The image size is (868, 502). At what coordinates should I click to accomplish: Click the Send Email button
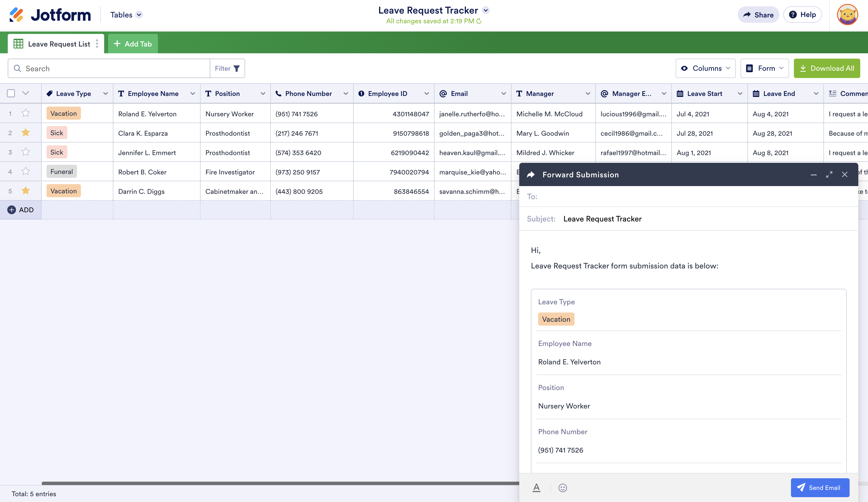click(x=820, y=487)
